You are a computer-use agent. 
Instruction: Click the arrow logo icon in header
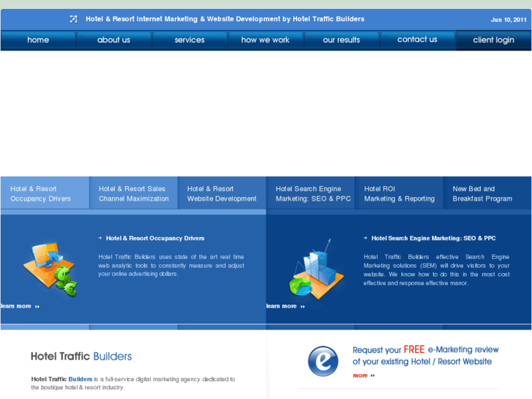click(73, 19)
